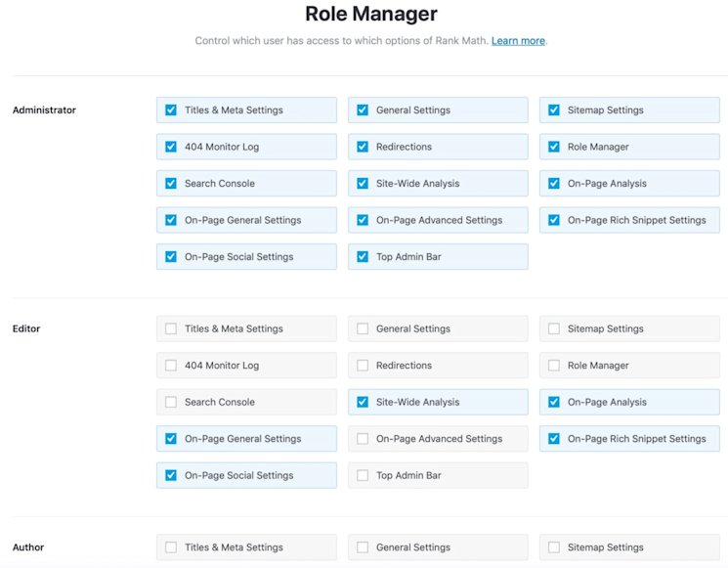Enable Editor Sitemap Settings
Screen dimensions: 728x568
[554, 328]
